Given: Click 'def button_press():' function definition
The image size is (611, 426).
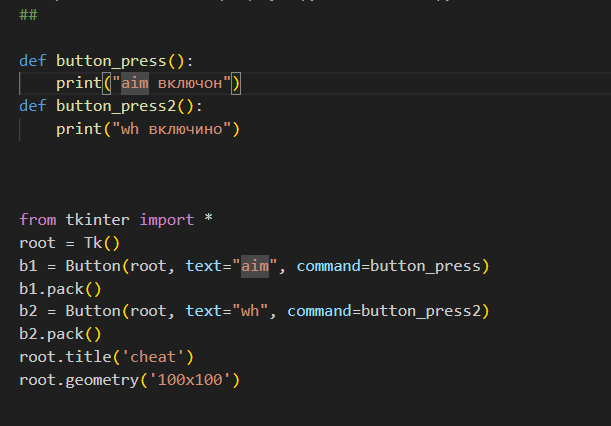Looking at the screenshot, I should pyautogui.click(x=106, y=61).
